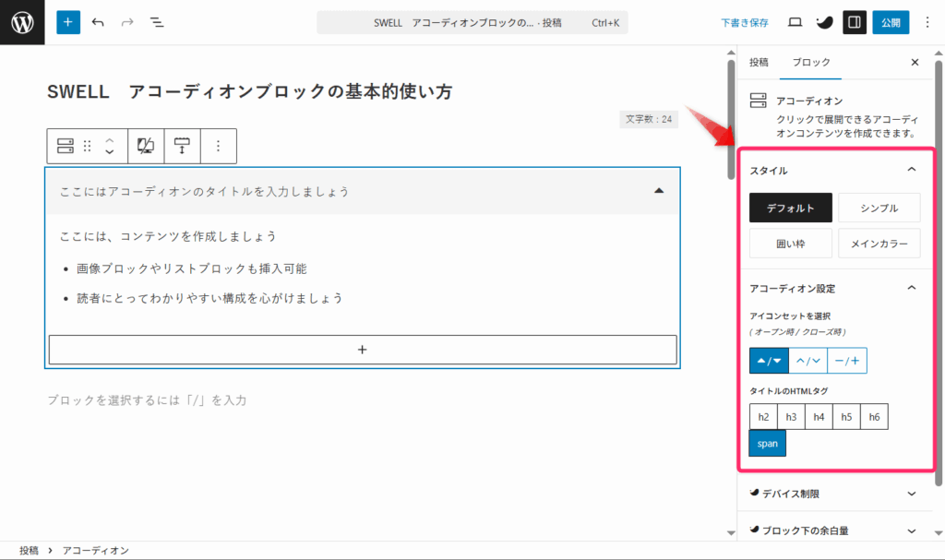Image resolution: width=945 pixels, height=560 pixels.
Task: Close the settings sidebar with X
Action: [915, 62]
